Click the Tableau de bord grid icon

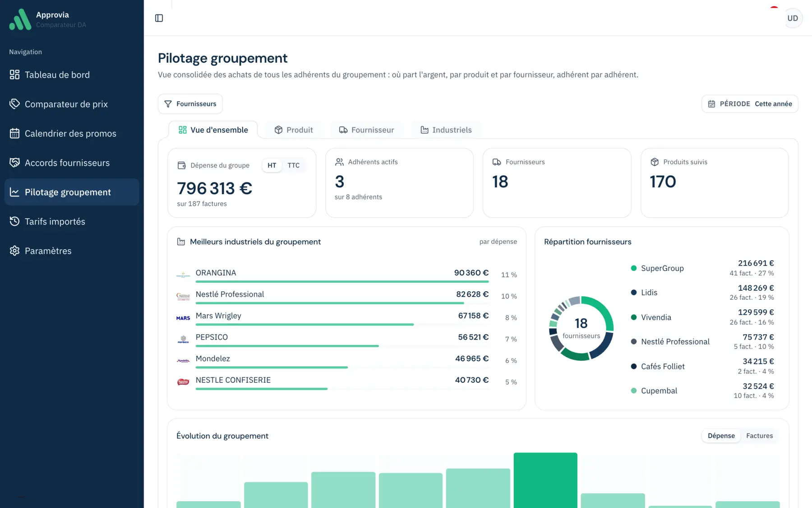[x=14, y=75]
